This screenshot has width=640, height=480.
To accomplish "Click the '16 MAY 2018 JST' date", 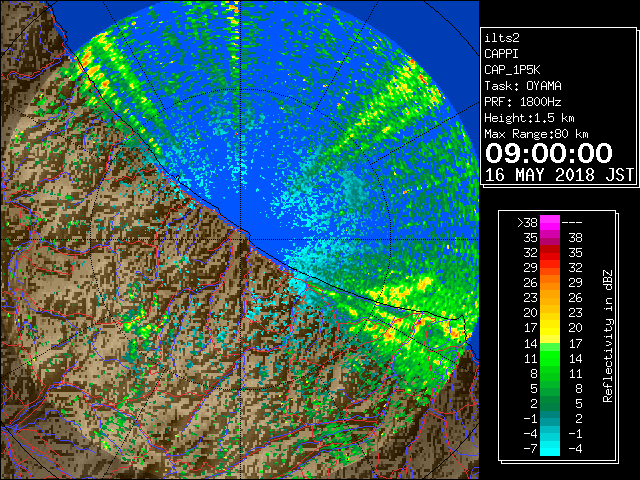I will (x=559, y=175).
